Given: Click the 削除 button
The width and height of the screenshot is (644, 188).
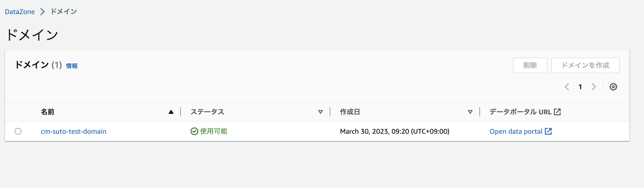Looking at the screenshot, I should point(530,65).
